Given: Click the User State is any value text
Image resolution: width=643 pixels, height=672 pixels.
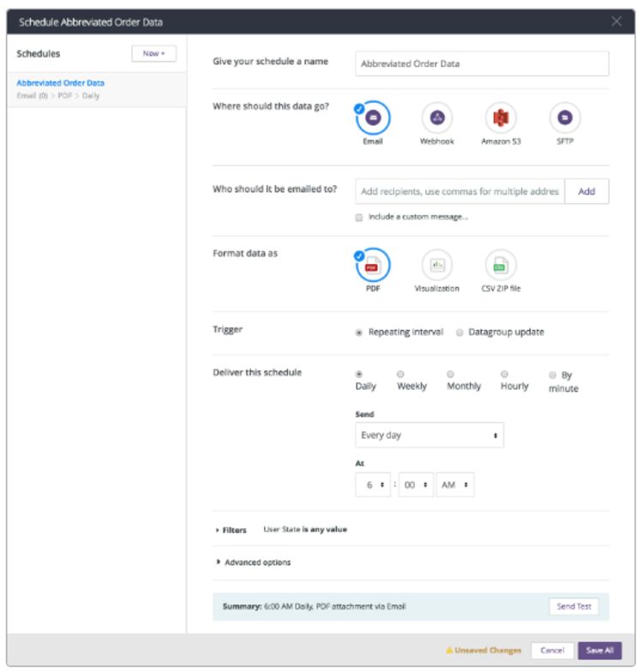Looking at the screenshot, I should pyautogui.click(x=305, y=530).
